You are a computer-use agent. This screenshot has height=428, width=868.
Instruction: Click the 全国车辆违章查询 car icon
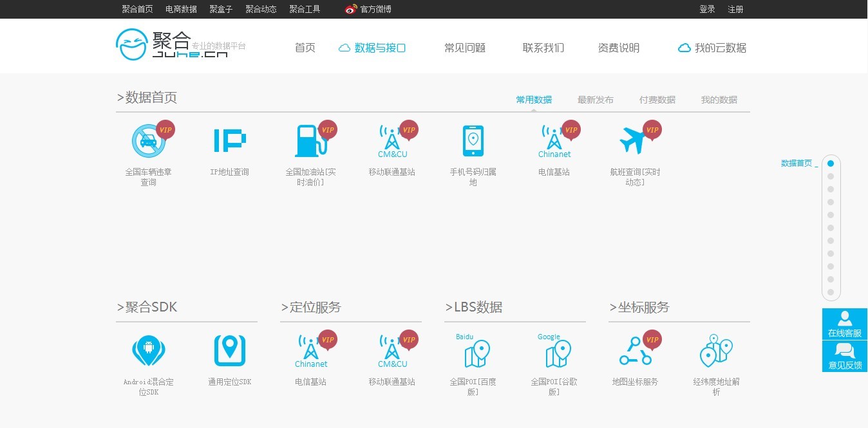tap(148, 141)
